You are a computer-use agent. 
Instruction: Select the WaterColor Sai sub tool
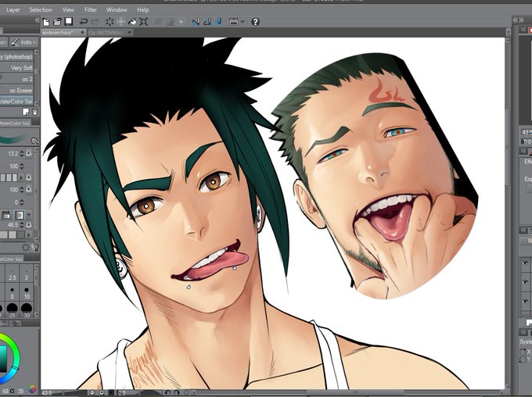[17, 102]
